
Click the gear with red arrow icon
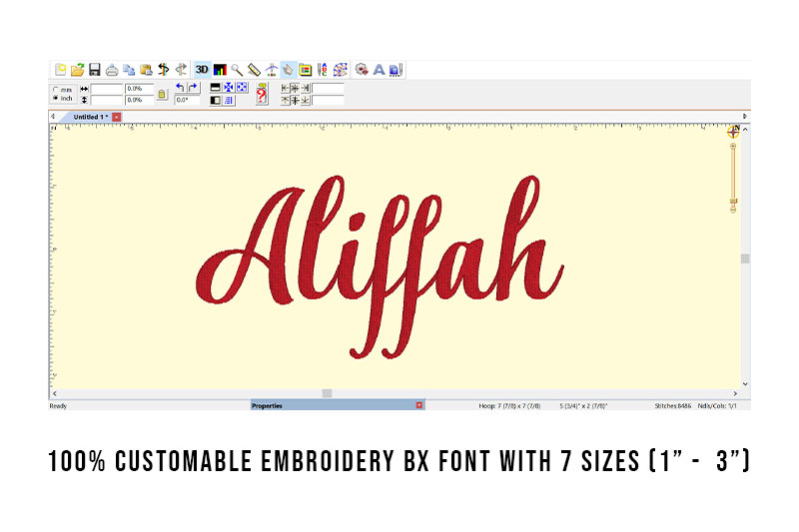tap(362, 70)
